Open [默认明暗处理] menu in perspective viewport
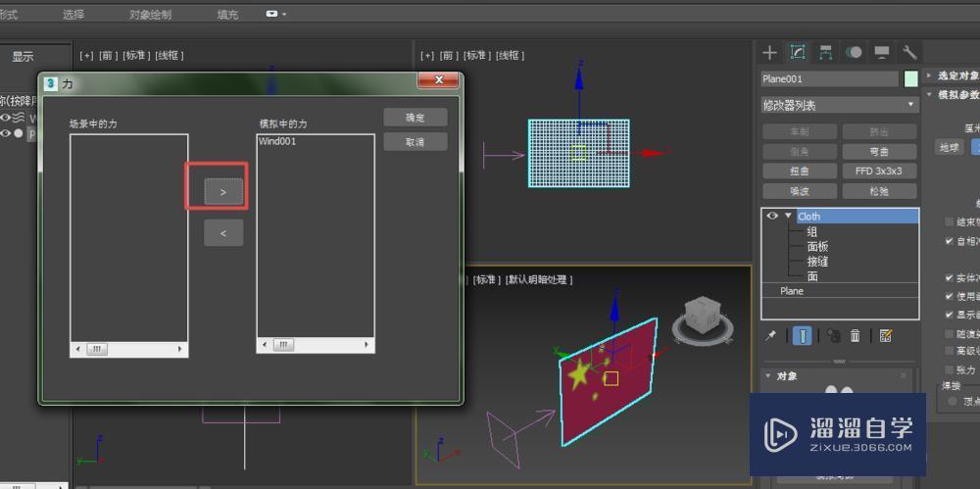 pos(539,279)
